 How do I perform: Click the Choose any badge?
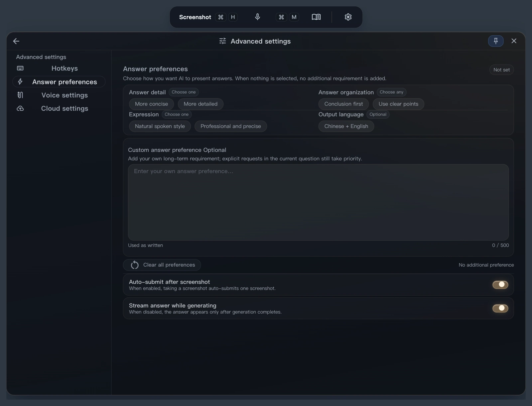pyautogui.click(x=391, y=92)
